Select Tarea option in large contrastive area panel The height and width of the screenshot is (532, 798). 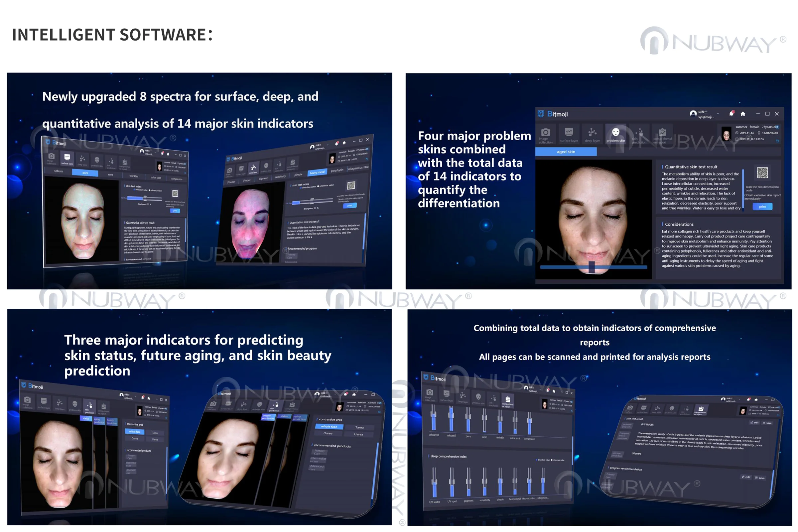pos(359,428)
